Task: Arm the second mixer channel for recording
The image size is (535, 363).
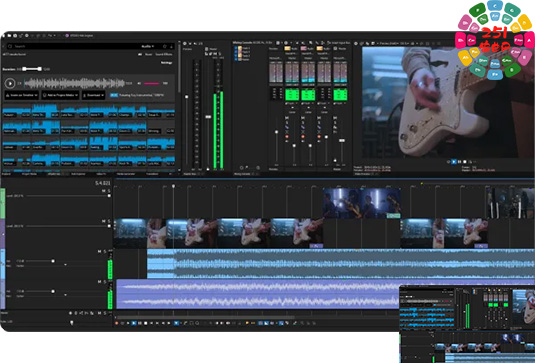Action: point(303,136)
